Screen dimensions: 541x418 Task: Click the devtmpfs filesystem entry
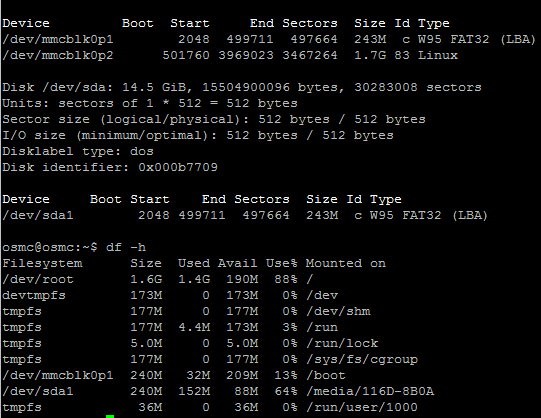34,296
